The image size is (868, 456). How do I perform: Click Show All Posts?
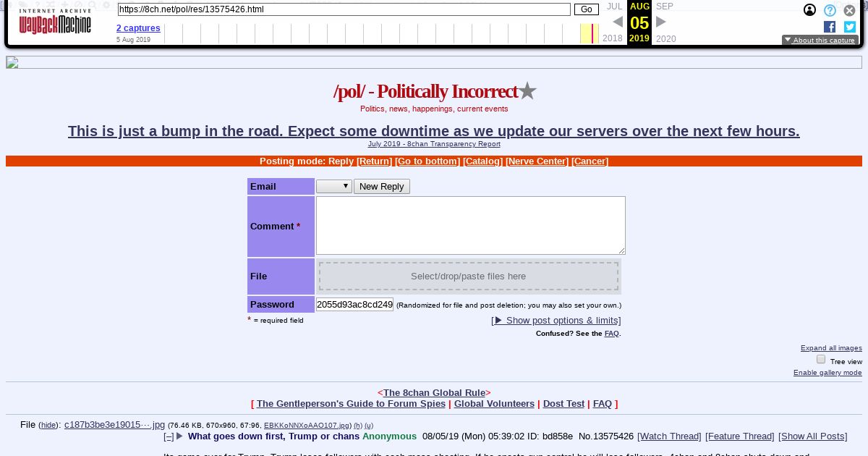pyautogui.click(x=812, y=436)
